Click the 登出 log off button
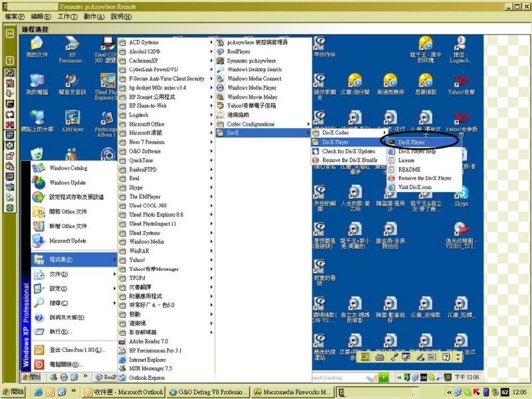 point(74,350)
